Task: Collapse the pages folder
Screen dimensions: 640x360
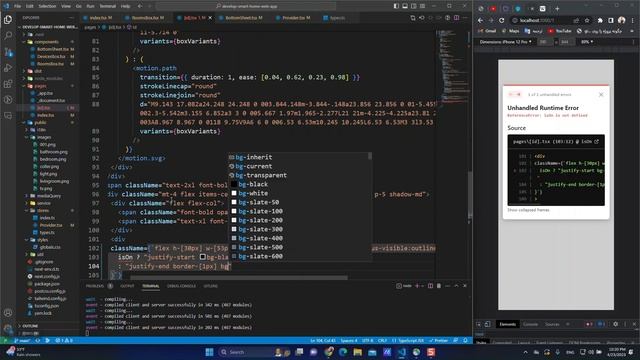Action: coord(40,86)
